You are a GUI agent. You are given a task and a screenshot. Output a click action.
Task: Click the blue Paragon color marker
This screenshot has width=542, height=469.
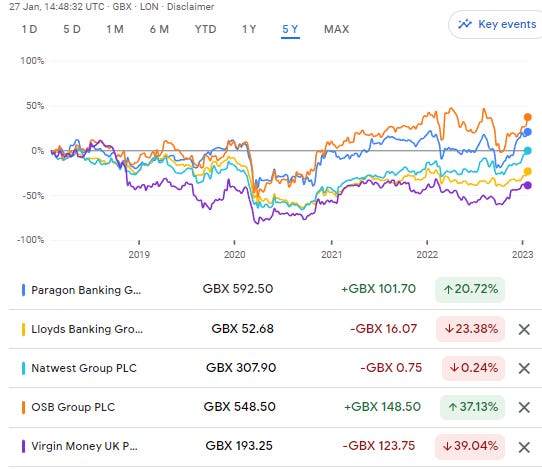click(23, 290)
